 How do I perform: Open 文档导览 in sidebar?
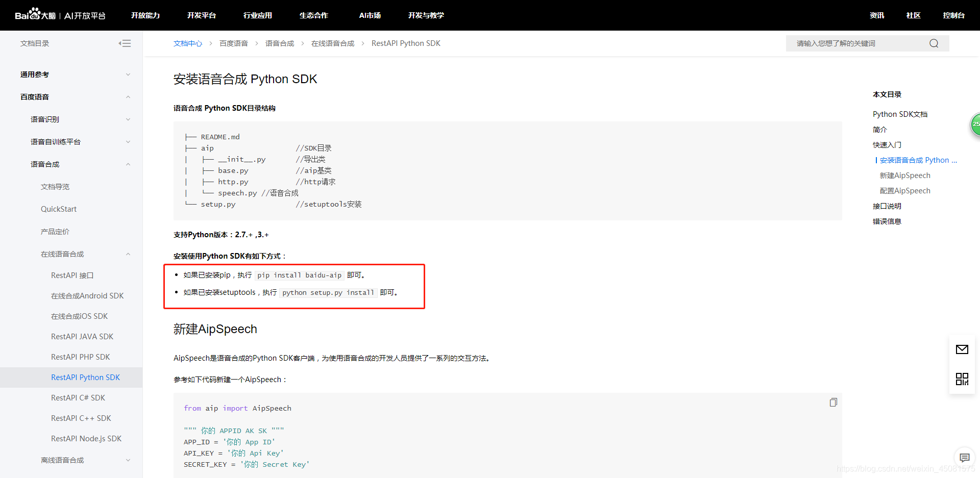(x=55, y=187)
